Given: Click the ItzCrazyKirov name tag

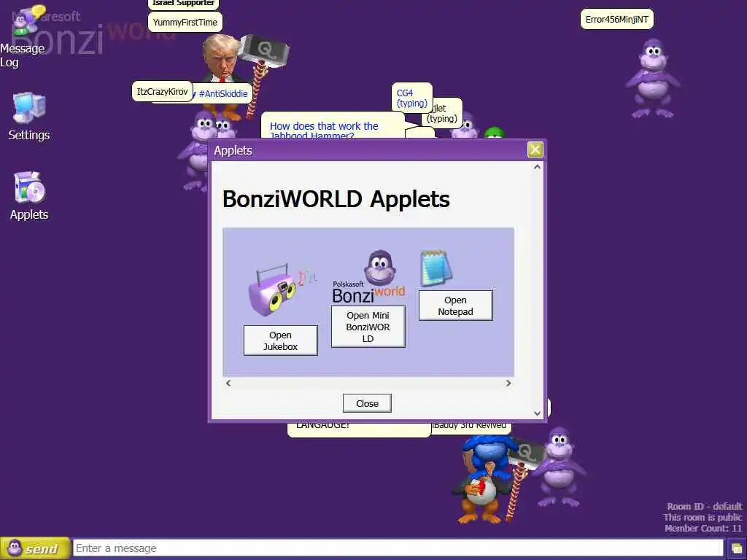Looking at the screenshot, I should pos(162,91).
